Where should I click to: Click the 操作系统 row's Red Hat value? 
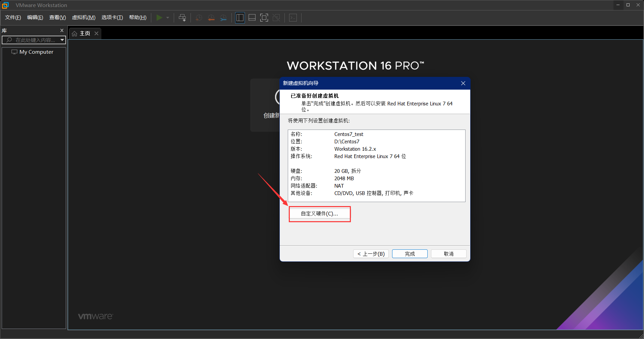click(x=370, y=156)
